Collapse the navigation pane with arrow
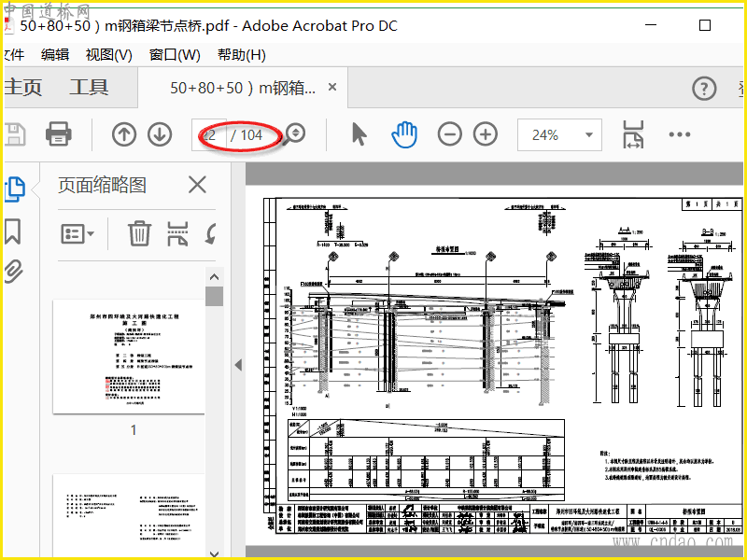Viewport: 747px width, 560px height. click(x=238, y=365)
